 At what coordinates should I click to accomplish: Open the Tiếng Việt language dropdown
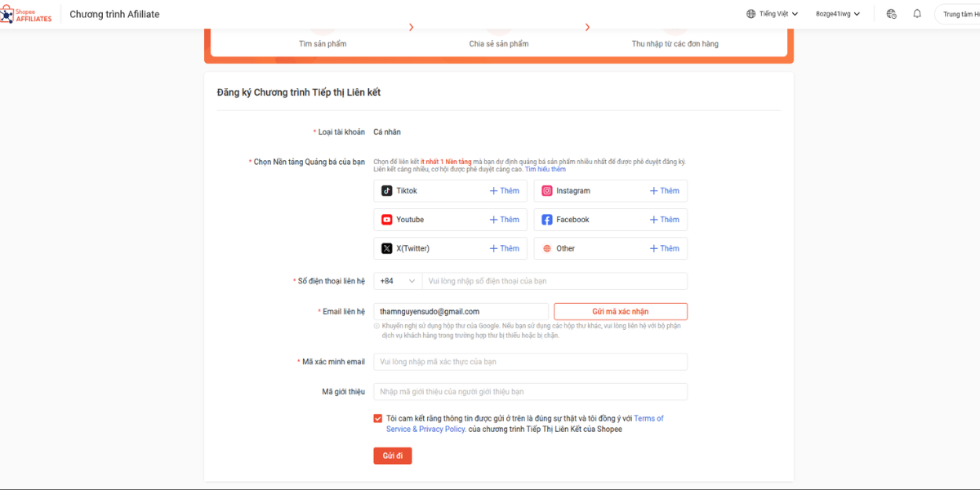tap(773, 14)
